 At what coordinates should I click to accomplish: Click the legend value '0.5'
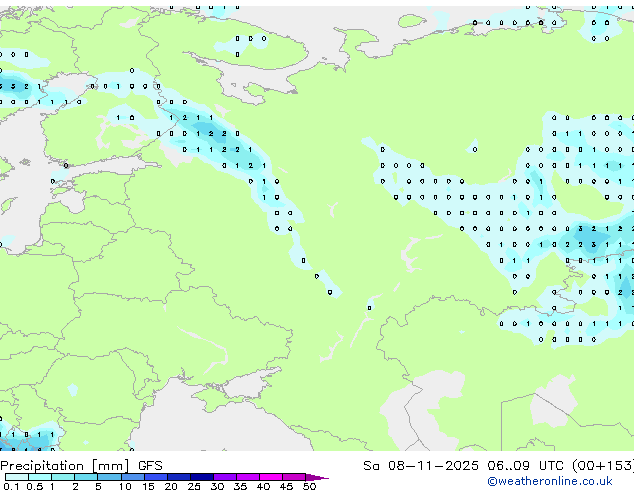click(35, 486)
